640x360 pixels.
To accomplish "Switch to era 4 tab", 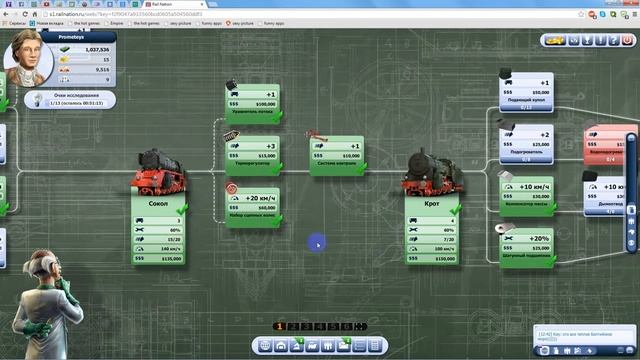I will (320, 327).
